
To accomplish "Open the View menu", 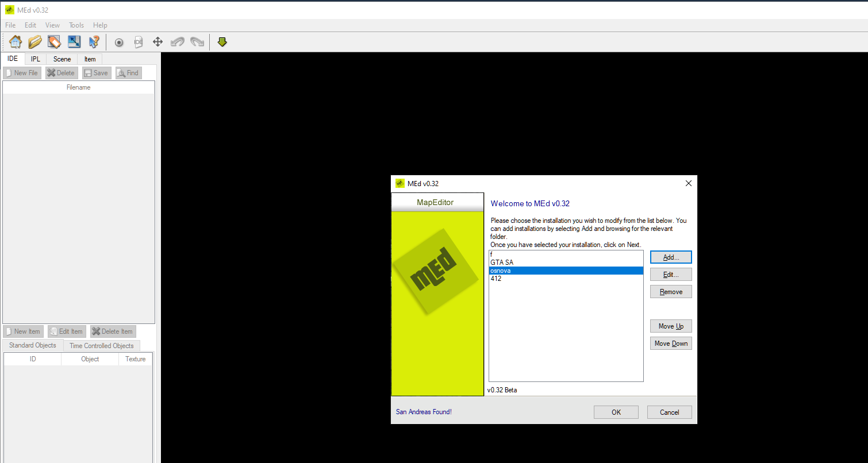I will [52, 25].
